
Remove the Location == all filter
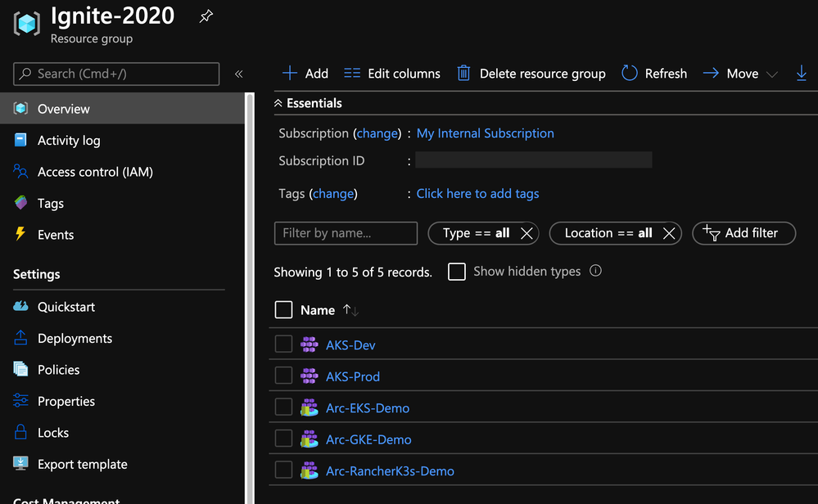coord(669,233)
